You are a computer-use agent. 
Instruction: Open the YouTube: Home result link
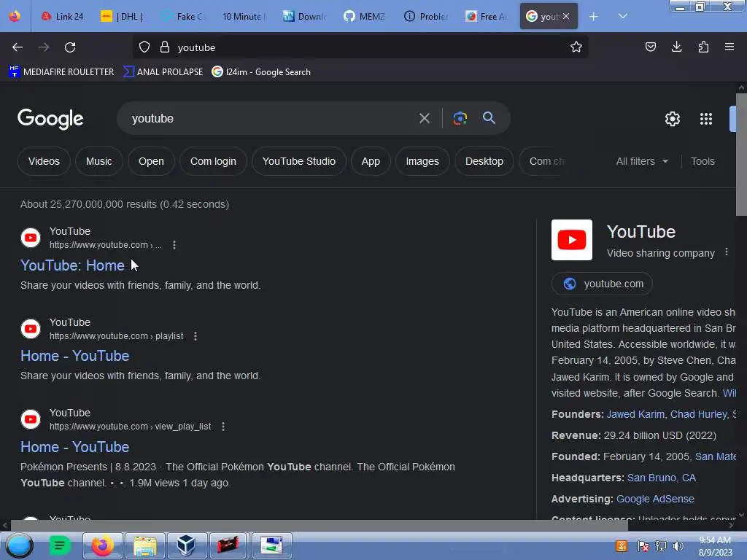point(72,265)
